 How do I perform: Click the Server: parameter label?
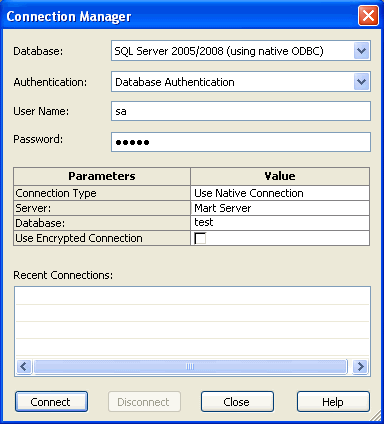(x=102, y=208)
